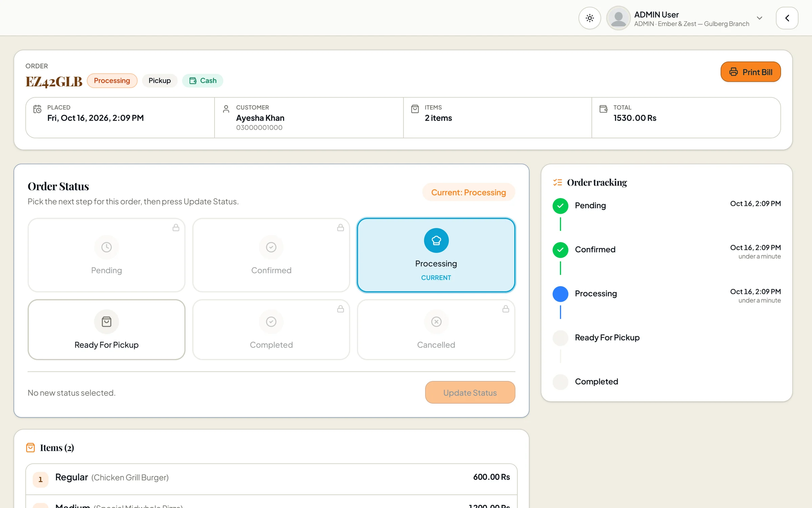
Task: Click the lock icon on Pending card
Action: pyautogui.click(x=176, y=228)
